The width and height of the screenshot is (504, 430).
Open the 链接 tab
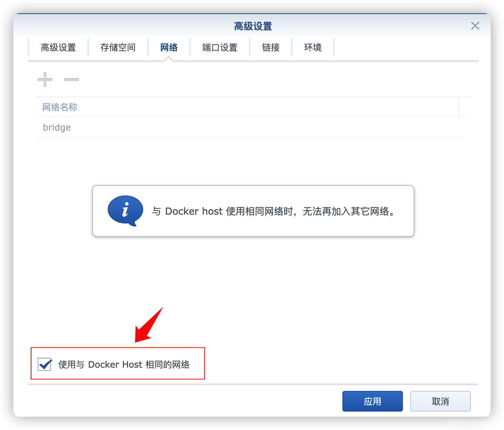[271, 48]
